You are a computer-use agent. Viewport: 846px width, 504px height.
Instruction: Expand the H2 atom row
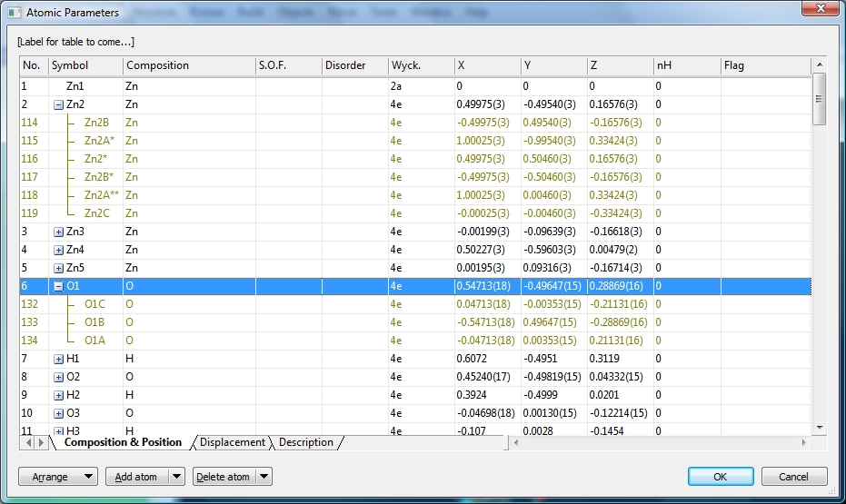59,395
